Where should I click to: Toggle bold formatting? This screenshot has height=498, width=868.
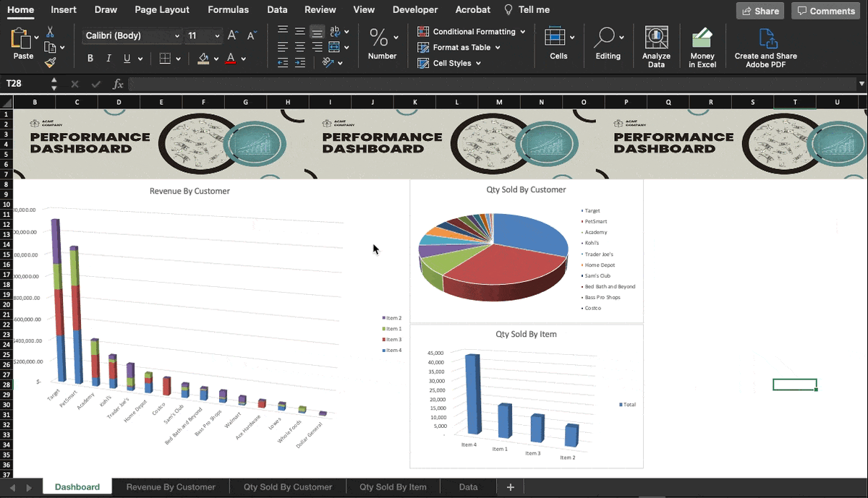[90, 58]
